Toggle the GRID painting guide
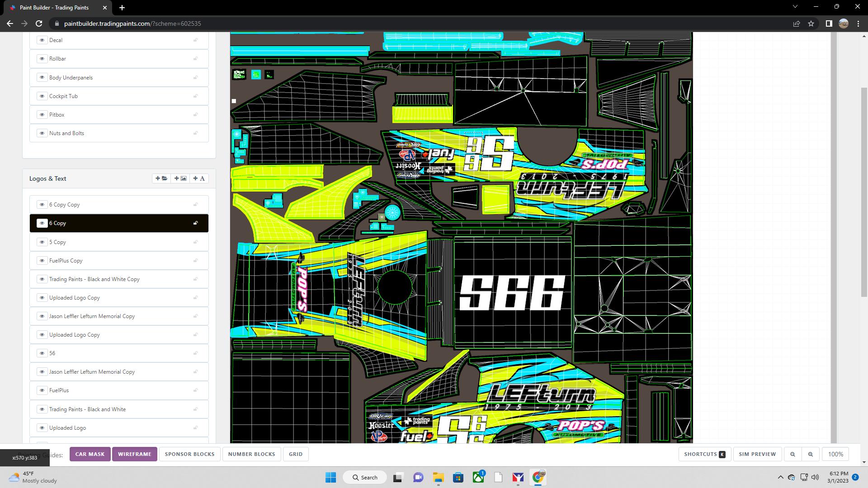Screen dimensions: 868x488 pos(296,454)
